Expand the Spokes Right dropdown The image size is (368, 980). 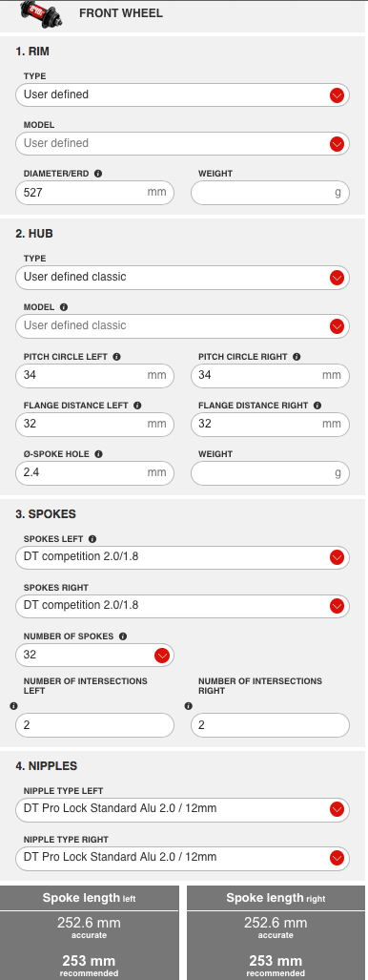point(182,606)
